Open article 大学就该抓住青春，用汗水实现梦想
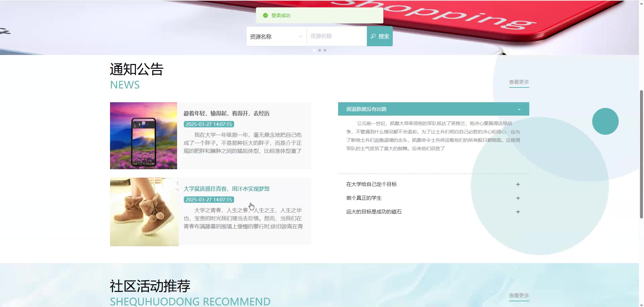Screen dimensions: 644x307 tap(226, 189)
